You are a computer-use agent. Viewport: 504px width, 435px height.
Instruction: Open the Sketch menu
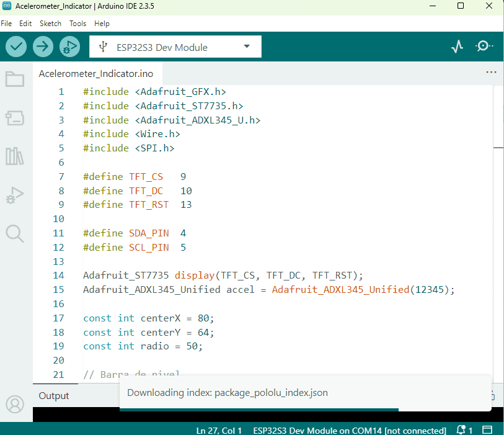point(50,24)
